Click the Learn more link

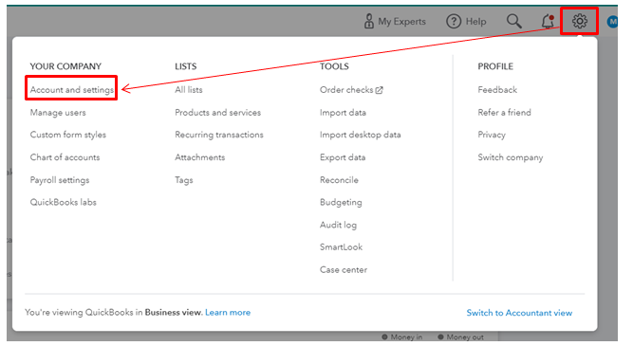click(228, 312)
